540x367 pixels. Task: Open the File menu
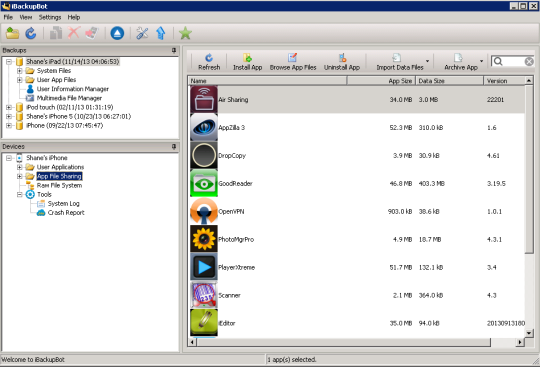(x=8, y=17)
